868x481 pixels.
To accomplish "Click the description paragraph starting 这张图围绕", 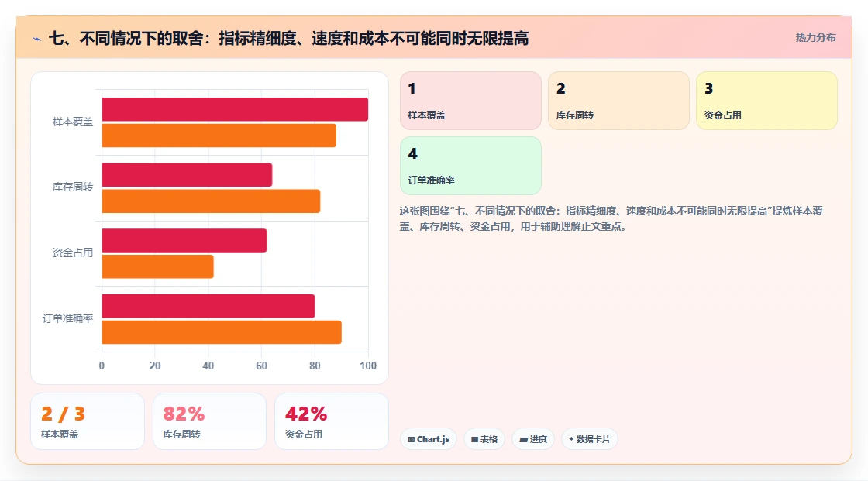I will [x=611, y=218].
